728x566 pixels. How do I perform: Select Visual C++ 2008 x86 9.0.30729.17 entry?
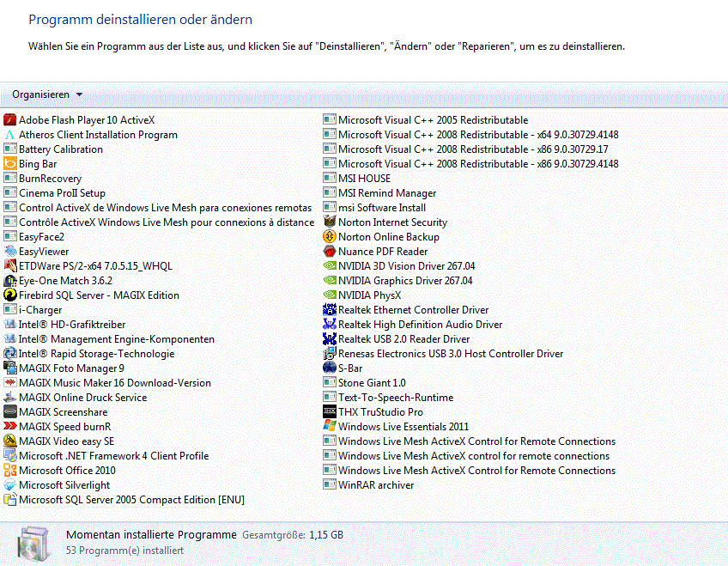465,149
